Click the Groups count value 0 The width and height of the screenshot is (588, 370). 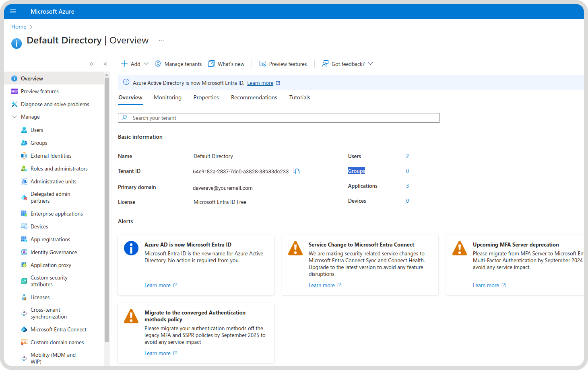(x=407, y=171)
